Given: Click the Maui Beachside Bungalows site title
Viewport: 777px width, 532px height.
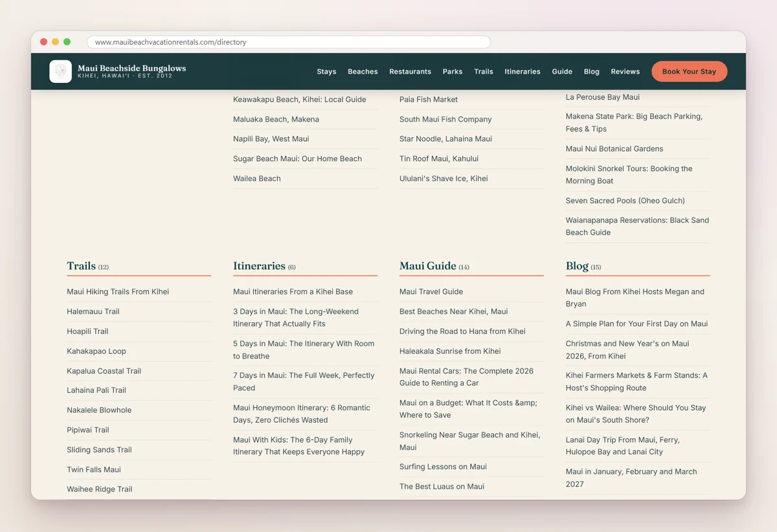Looking at the screenshot, I should pos(131,68).
